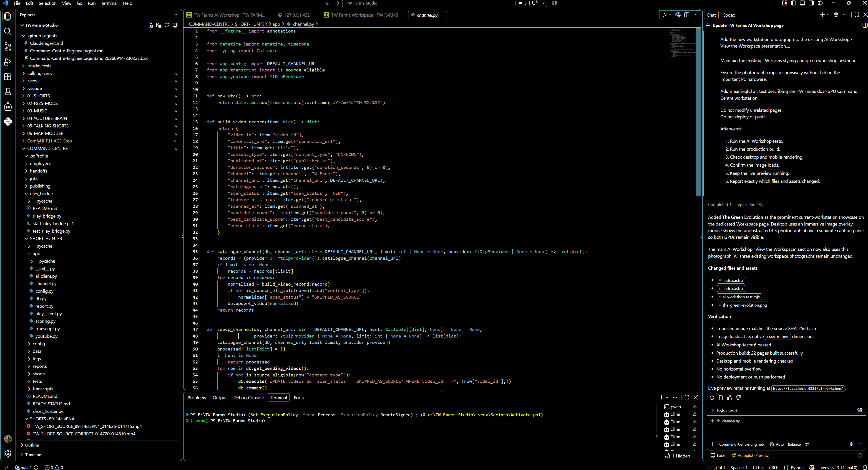868x470 pixels.
Task: Toggle the primary sidebar visibility
Action: coord(794,3)
